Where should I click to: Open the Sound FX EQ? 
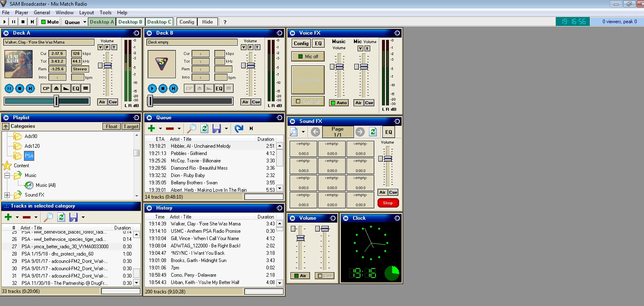(x=389, y=132)
